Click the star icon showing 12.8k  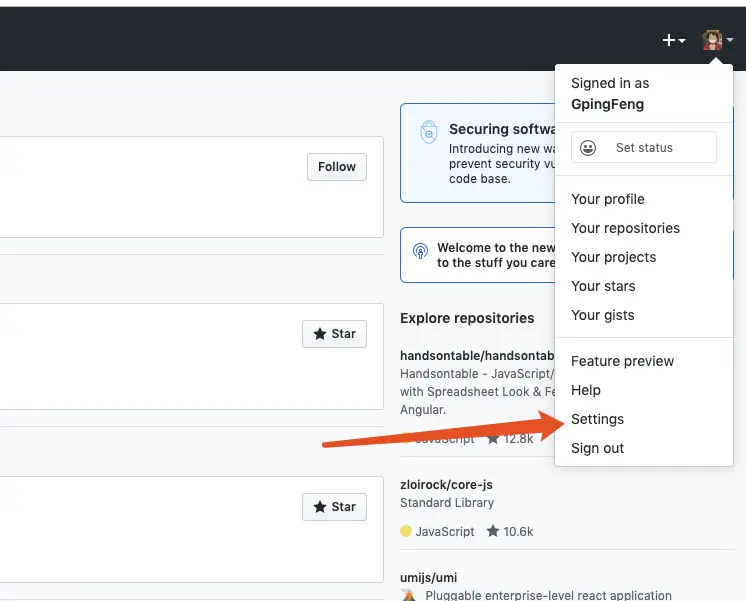tap(493, 438)
